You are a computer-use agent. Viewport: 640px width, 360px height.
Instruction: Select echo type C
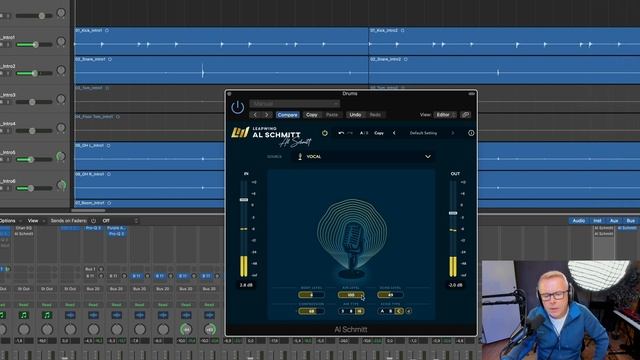tap(399, 311)
